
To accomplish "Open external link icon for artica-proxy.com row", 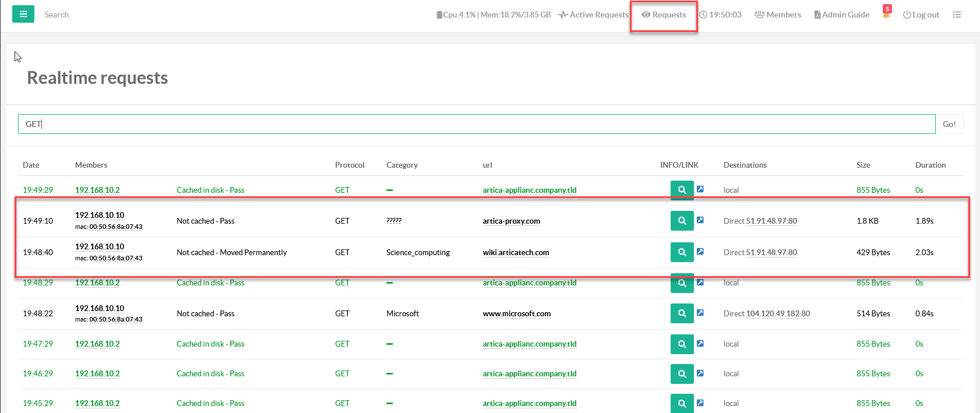I will (700, 220).
